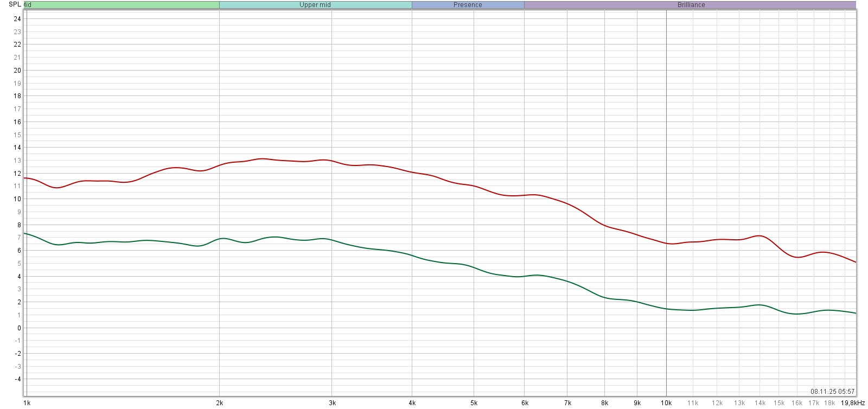Click the 24 dB SPL axis value

coord(17,19)
